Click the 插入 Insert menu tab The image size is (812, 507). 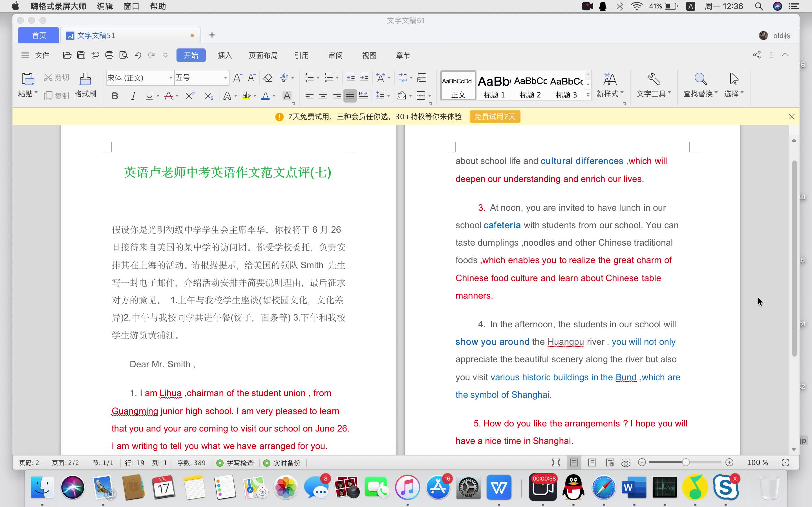(x=224, y=54)
